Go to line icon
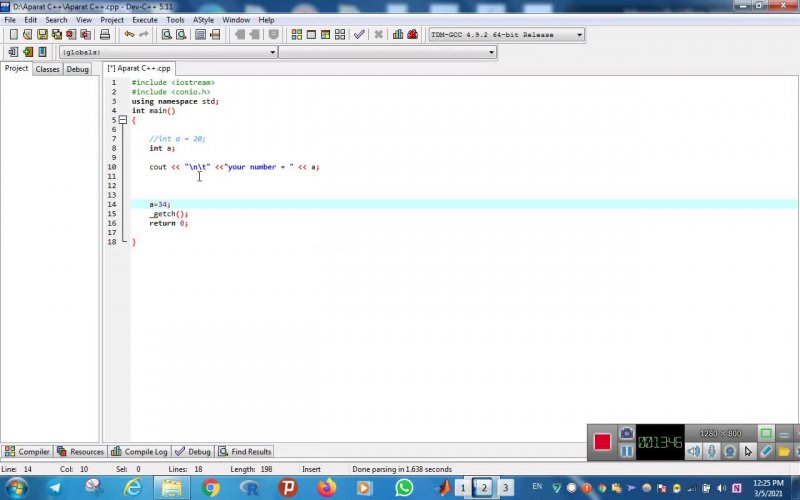Viewport: 800px width, 500px height. (215, 35)
